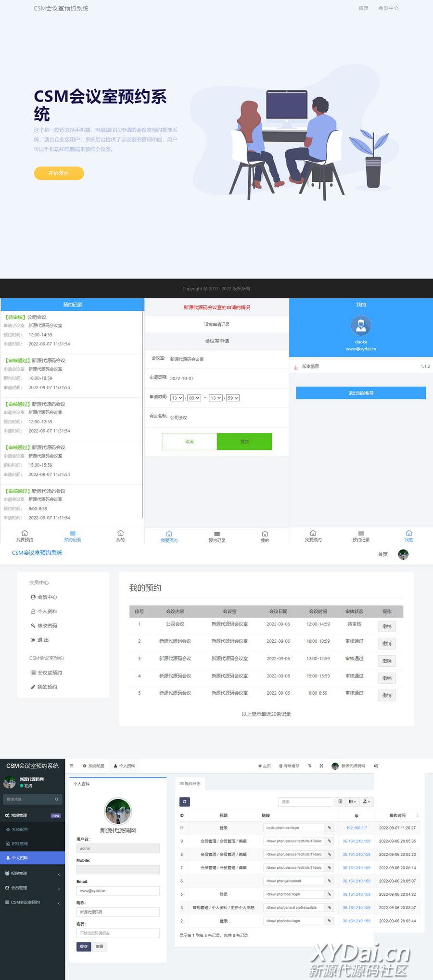Click the daoke user avatar icon
Image resolution: width=433 pixels, height=980 pixels.
pyautogui.click(x=361, y=326)
